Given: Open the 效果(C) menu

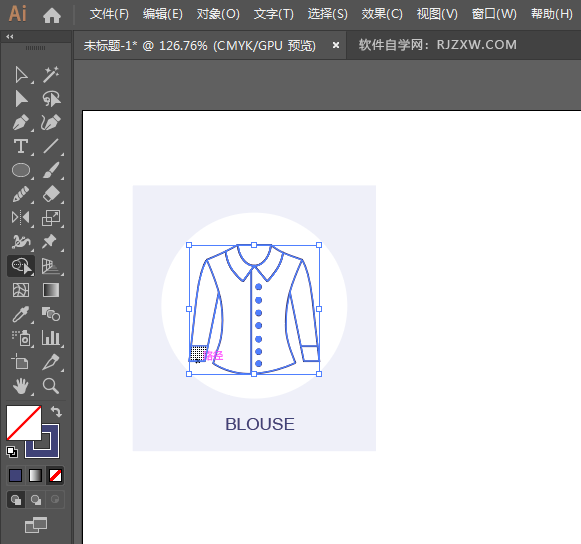Looking at the screenshot, I should coord(382,14).
